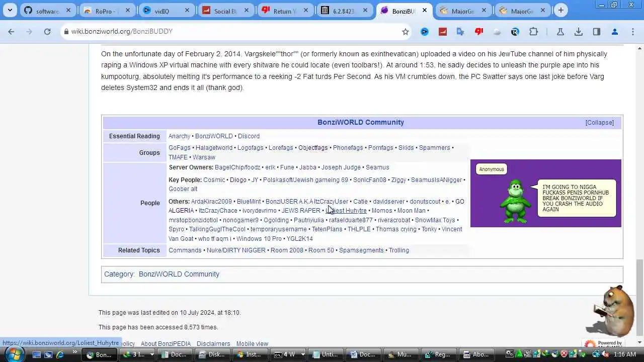Screen dimensions: 644x362
Task: Switch to the Return YouTube Dislike tab
Action: tap(285, 11)
